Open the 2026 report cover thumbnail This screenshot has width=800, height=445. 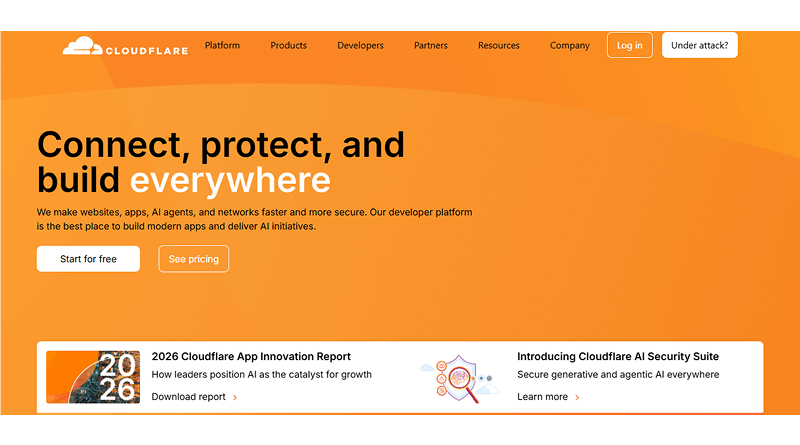pos(93,377)
